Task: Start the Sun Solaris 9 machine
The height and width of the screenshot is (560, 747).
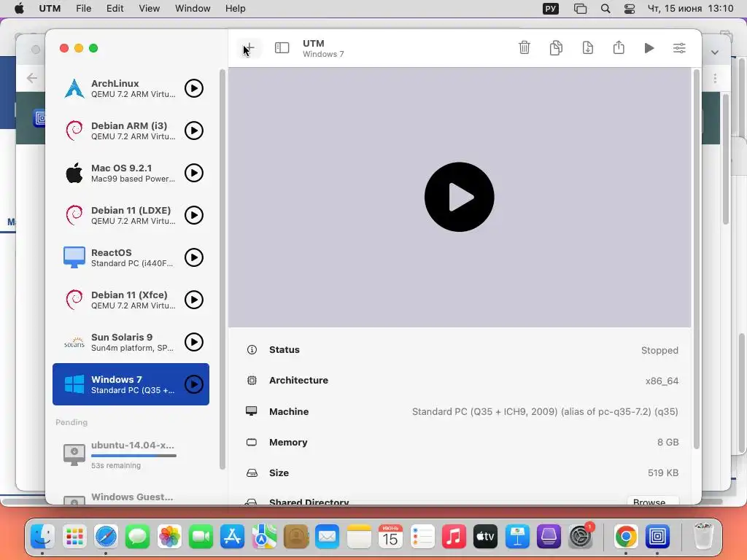Action: point(194,342)
